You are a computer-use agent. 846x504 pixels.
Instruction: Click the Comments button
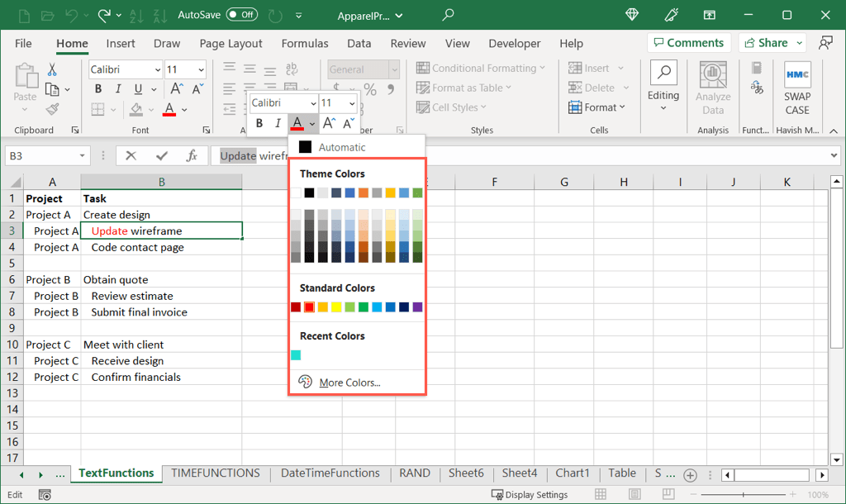(689, 43)
